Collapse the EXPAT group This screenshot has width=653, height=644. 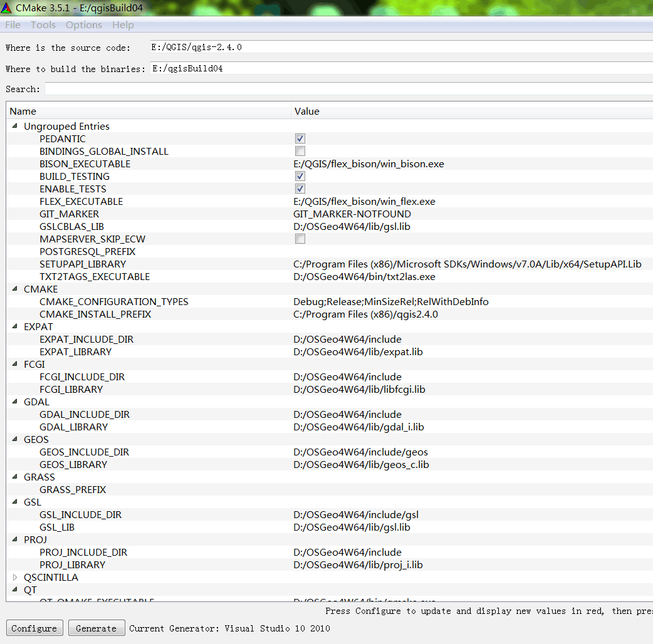tap(15, 326)
